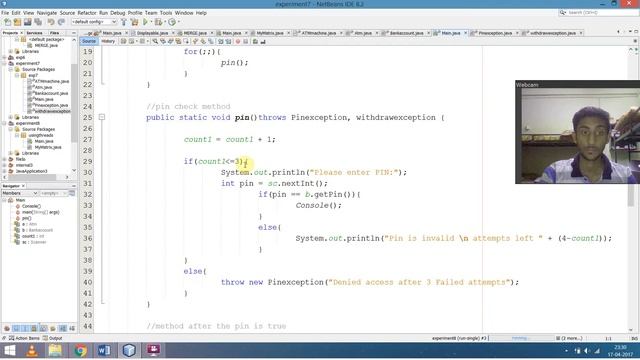Expand the JavaApplication3 project
Viewport: 640px width, 360px height.
tap(5, 171)
